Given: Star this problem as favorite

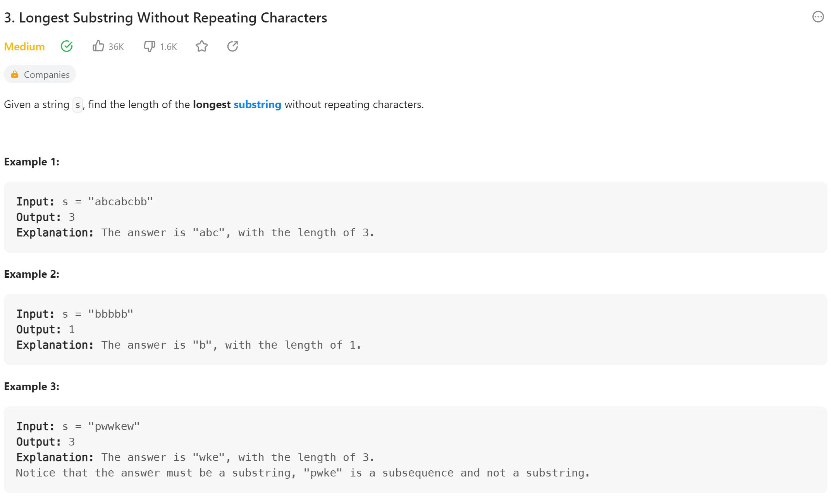Looking at the screenshot, I should coord(201,46).
